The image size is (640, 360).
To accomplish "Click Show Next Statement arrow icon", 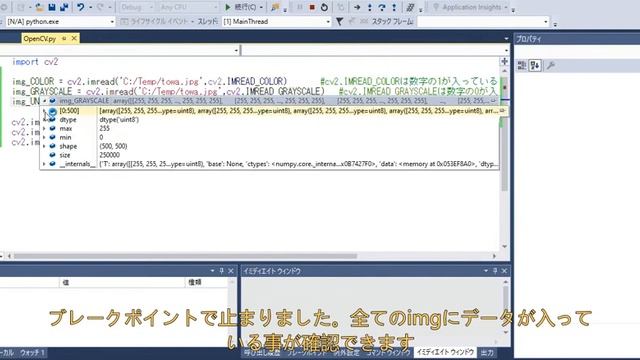I will [x=357, y=7].
